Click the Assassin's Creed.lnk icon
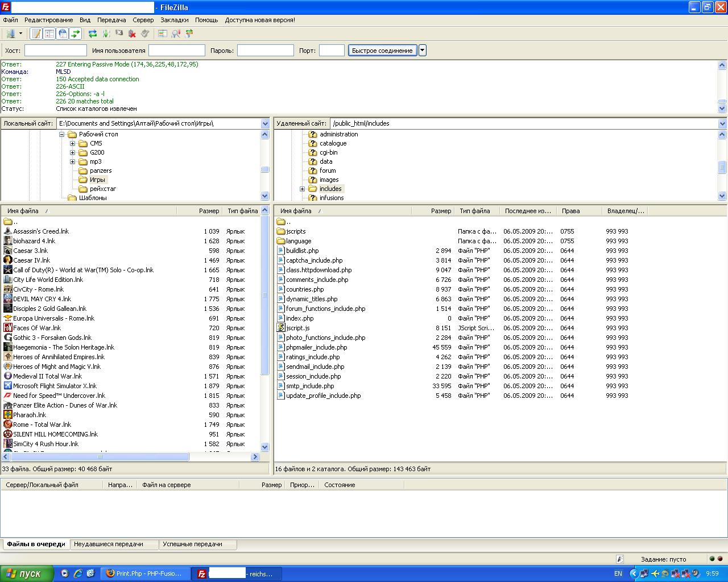728x582 pixels. [x=8, y=231]
